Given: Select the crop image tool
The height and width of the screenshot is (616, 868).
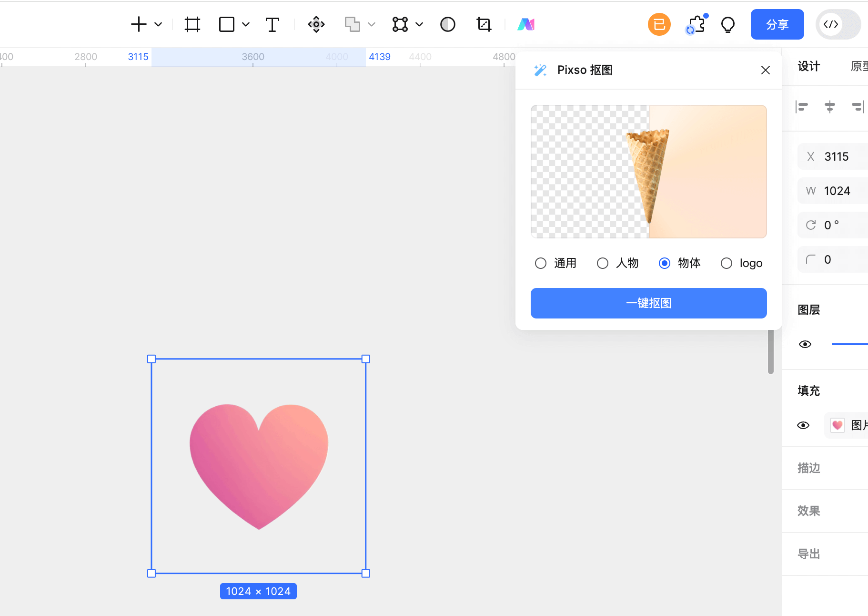Looking at the screenshot, I should point(484,24).
